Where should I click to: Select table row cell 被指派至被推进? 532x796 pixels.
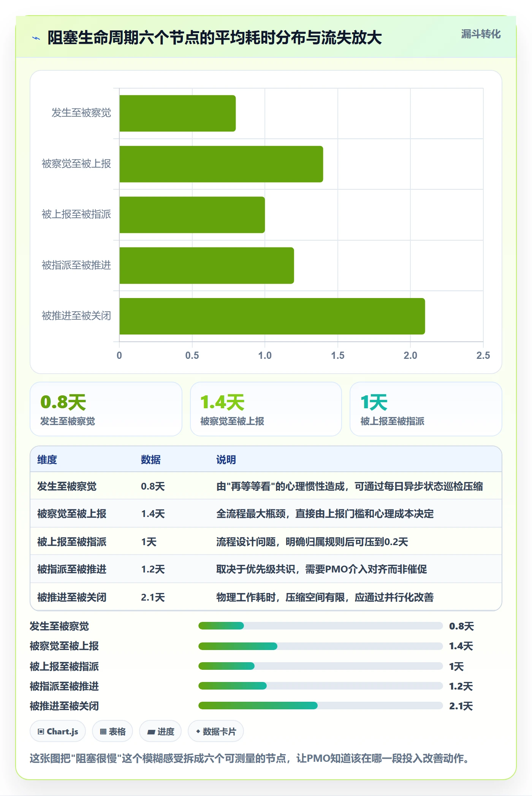point(72,569)
